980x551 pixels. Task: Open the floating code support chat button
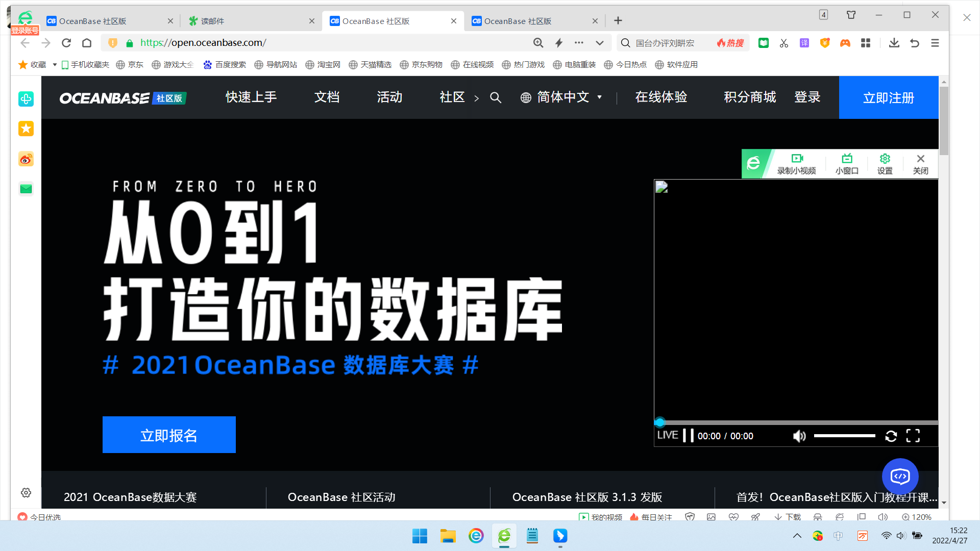pyautogui.click(x=900, y=477)
